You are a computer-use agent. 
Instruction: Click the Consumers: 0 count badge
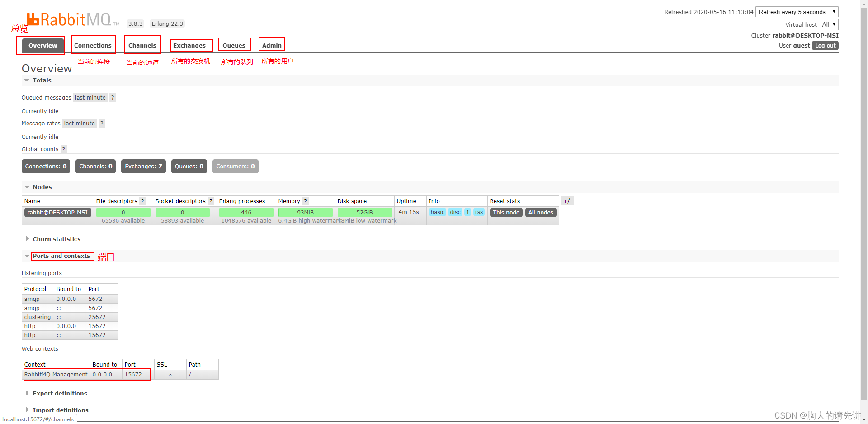236,166
